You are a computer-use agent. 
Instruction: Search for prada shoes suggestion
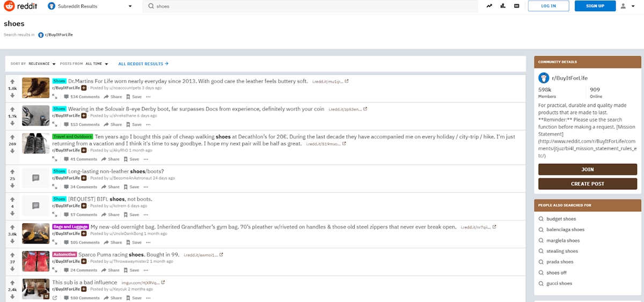pos(560,262)
